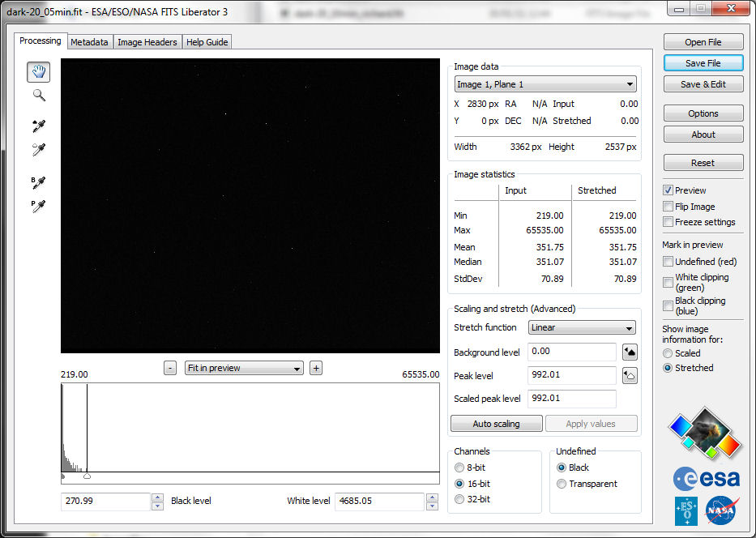Screen dimensions: 756x538
Task: Enable the Flip Image checkbox
Action: coord(668,207)
